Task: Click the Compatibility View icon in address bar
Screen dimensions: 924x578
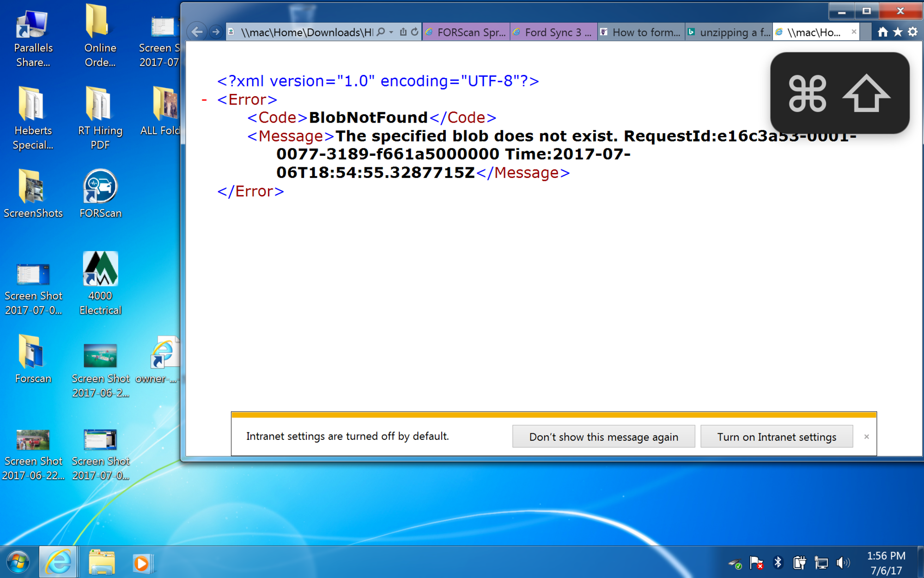Action: [x=403, y=32]
